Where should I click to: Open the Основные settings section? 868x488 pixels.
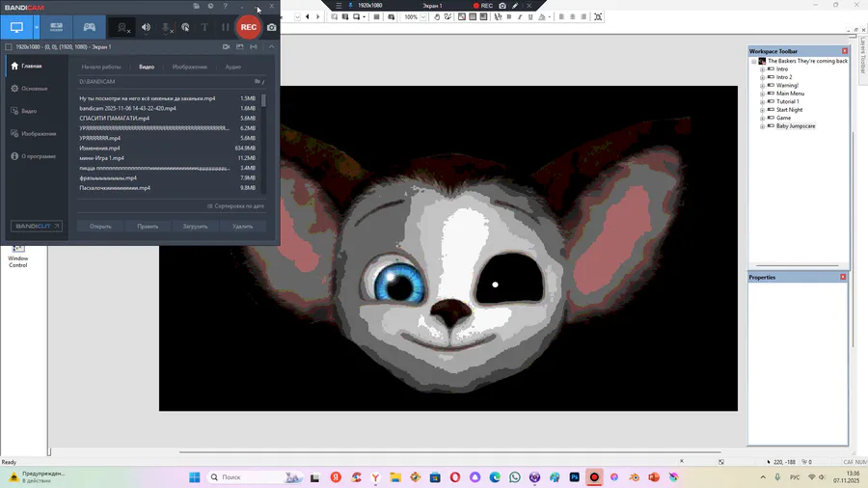coord(37,89)
